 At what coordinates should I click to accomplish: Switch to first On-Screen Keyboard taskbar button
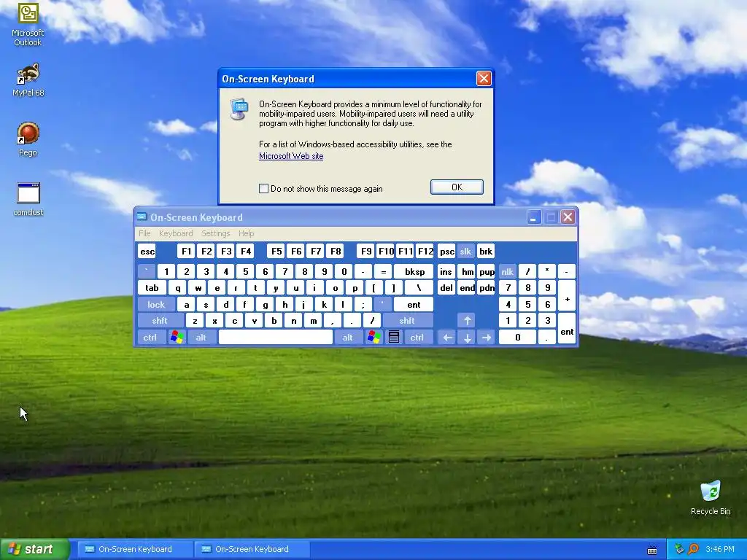coord(135,549)
